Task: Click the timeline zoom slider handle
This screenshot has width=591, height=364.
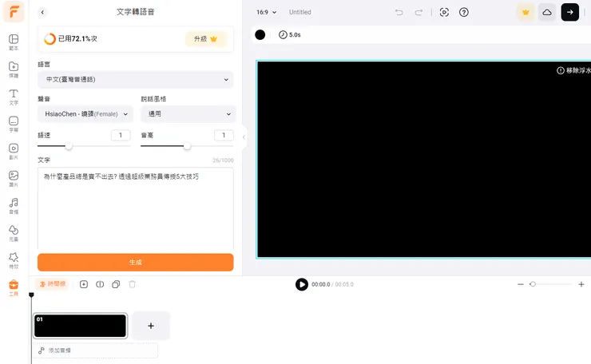Action: click(x=533, y=284)
